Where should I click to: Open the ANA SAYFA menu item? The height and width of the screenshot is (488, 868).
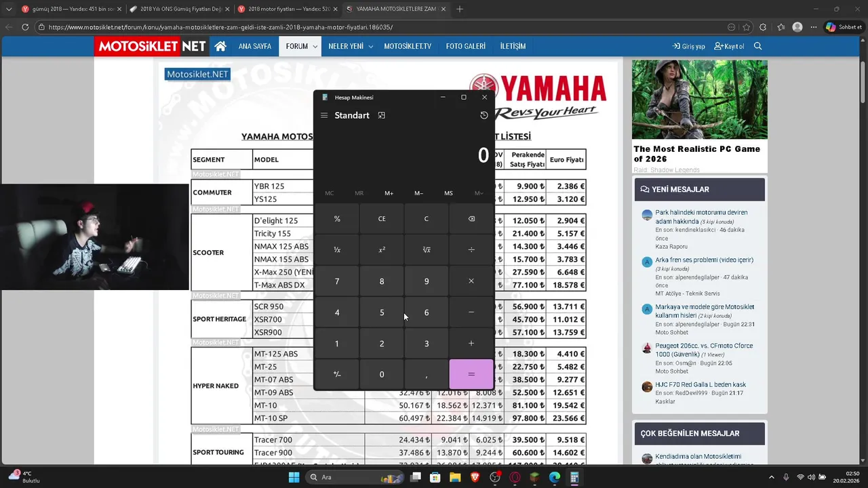point(255,46)
